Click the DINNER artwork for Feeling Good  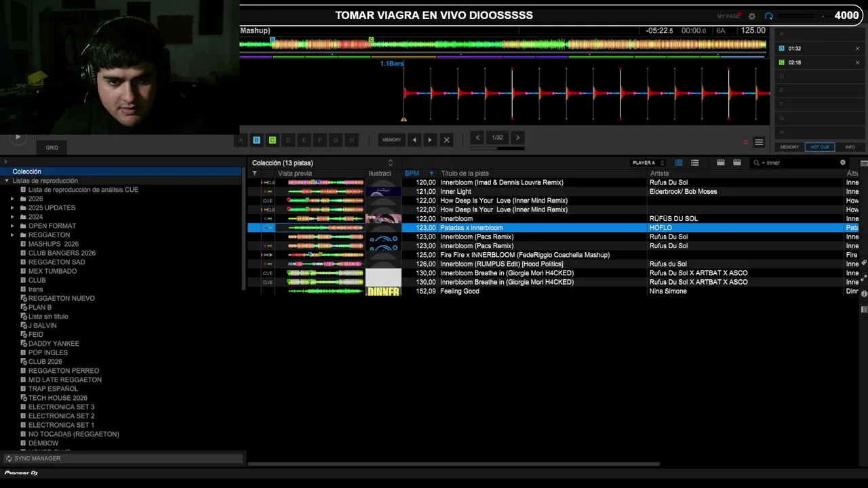click(383, 291)
